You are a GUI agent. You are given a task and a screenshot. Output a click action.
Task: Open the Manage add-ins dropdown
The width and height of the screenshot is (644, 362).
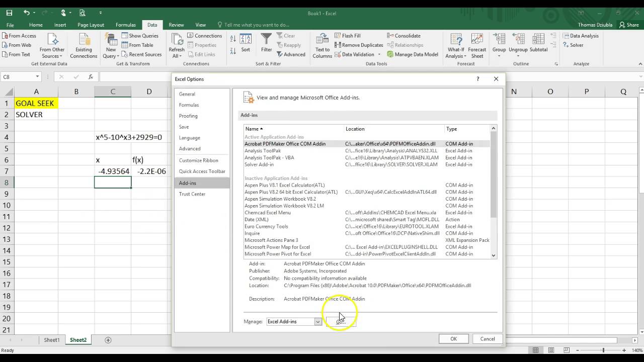pos(318,322)
